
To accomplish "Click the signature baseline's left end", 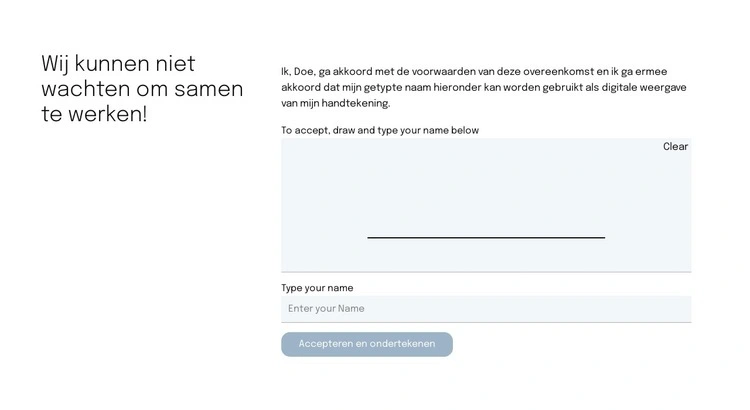I will coord(371,237).
